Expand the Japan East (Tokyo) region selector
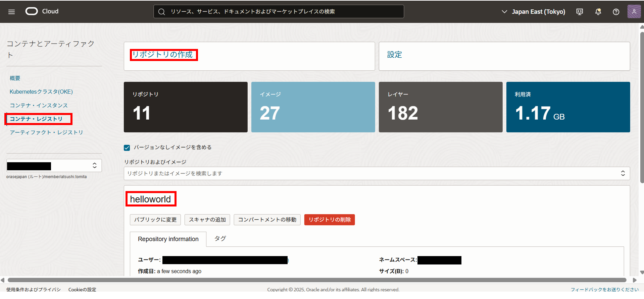 [533, 12]
